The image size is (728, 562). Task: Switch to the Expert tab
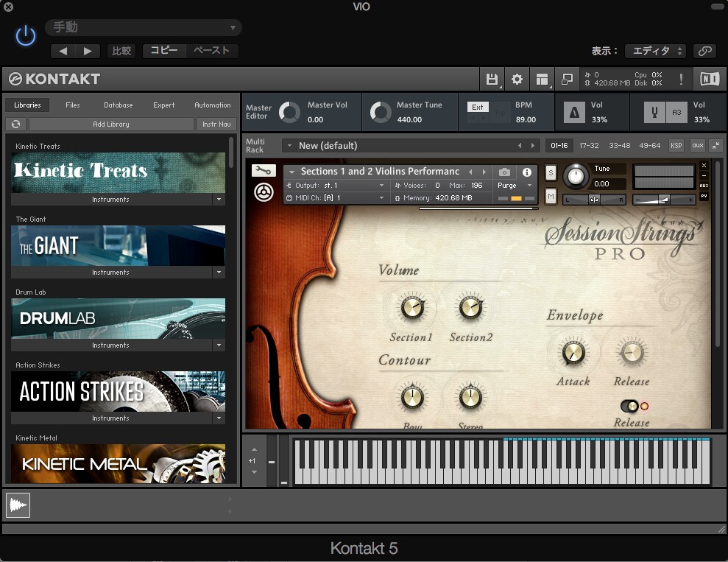pyautogui.click(x=164, y=105)
